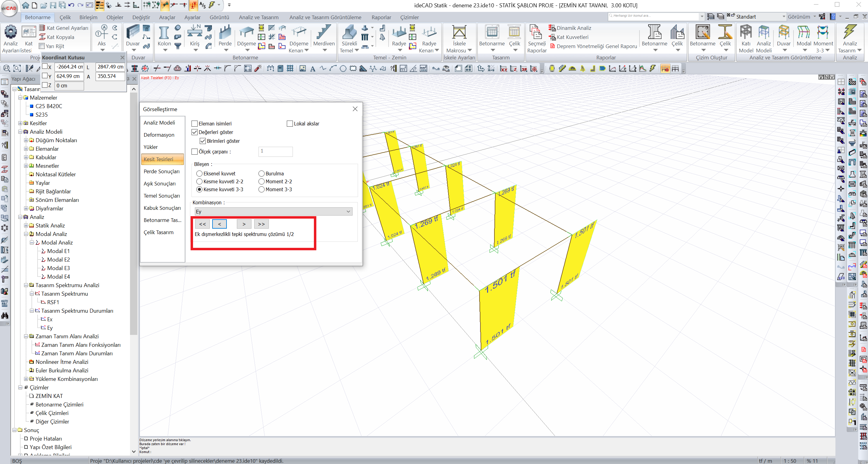
Task: Click the X coordinate input field
Action: point(69,67)
